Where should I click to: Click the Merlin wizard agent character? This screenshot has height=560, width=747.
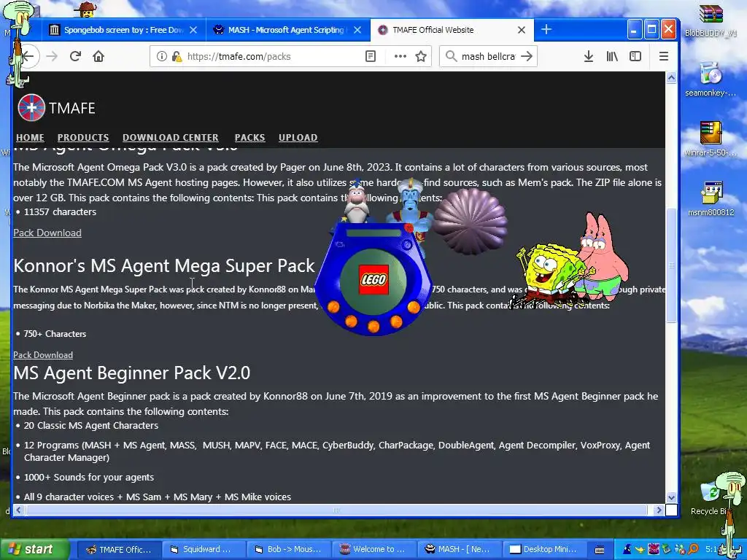click(x=355, y=203)
